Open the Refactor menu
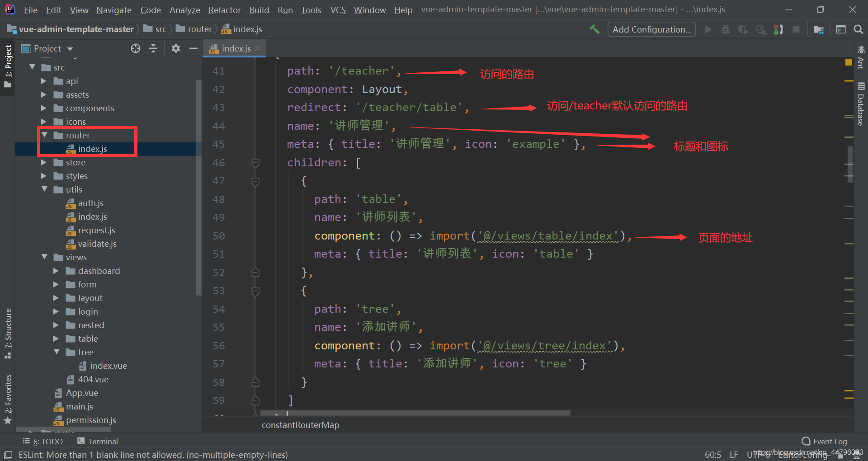This screenshot has width=868, height=461. (224, 9)
